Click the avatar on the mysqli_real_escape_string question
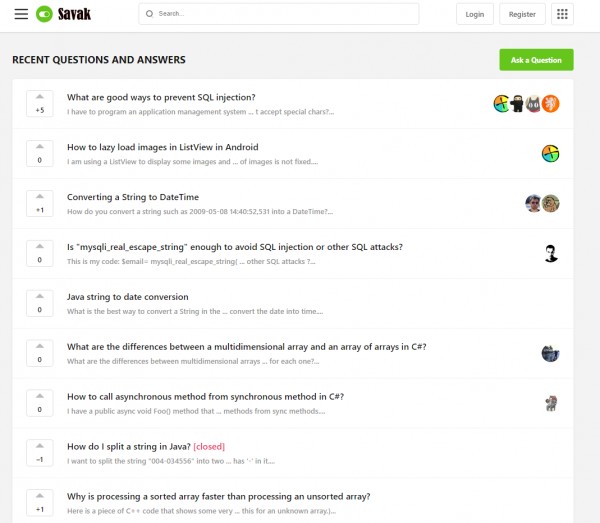600x523 pixels. point(550,253)
